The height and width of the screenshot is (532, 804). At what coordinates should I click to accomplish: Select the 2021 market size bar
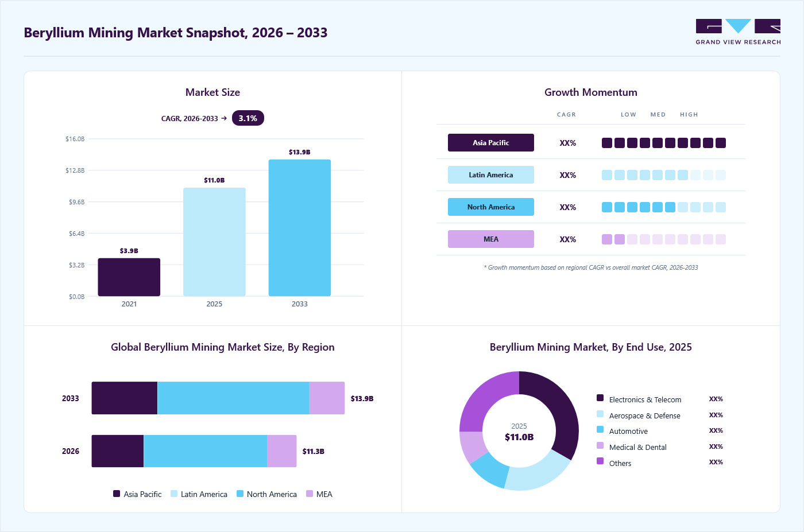(x=129, y=277)
